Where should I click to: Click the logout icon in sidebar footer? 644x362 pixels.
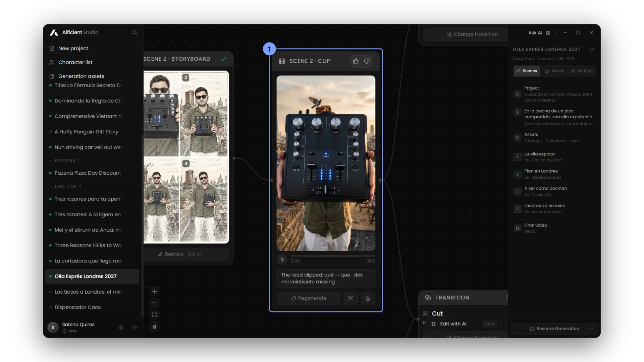(135, 327)
